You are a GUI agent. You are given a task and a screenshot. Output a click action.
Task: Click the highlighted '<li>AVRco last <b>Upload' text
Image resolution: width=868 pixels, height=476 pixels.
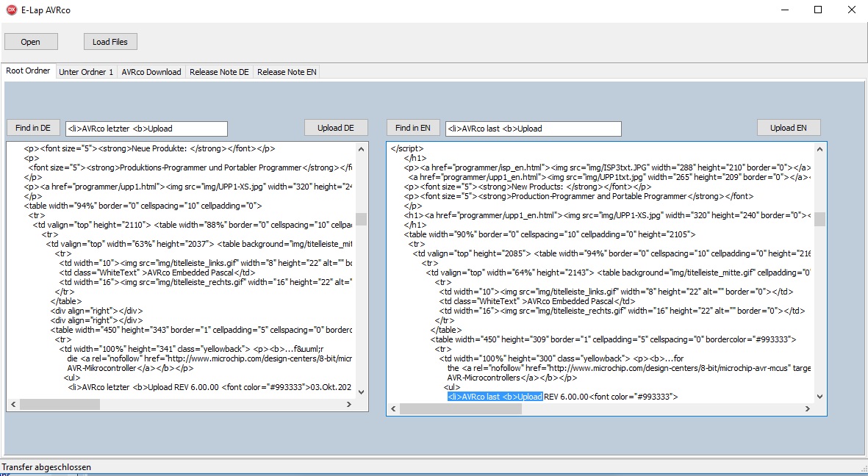(x=495, y=397)
